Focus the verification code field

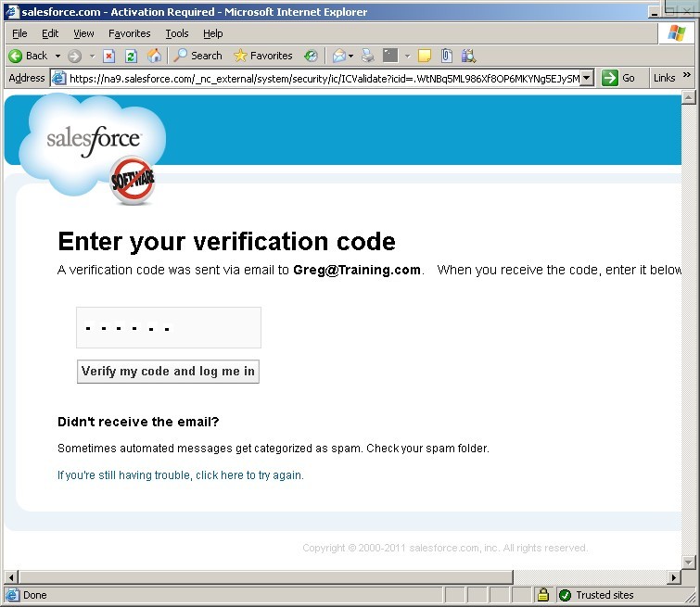click(169, 327)
